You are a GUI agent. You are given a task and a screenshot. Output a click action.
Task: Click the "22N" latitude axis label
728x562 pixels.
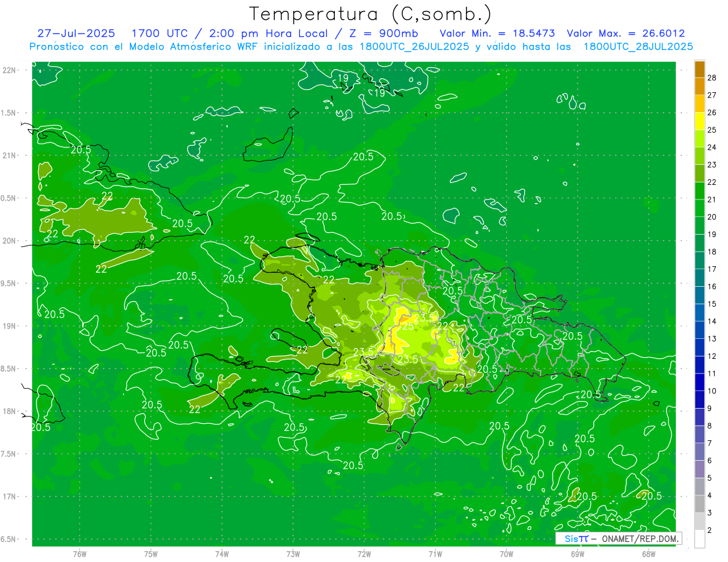click(10, 70)
